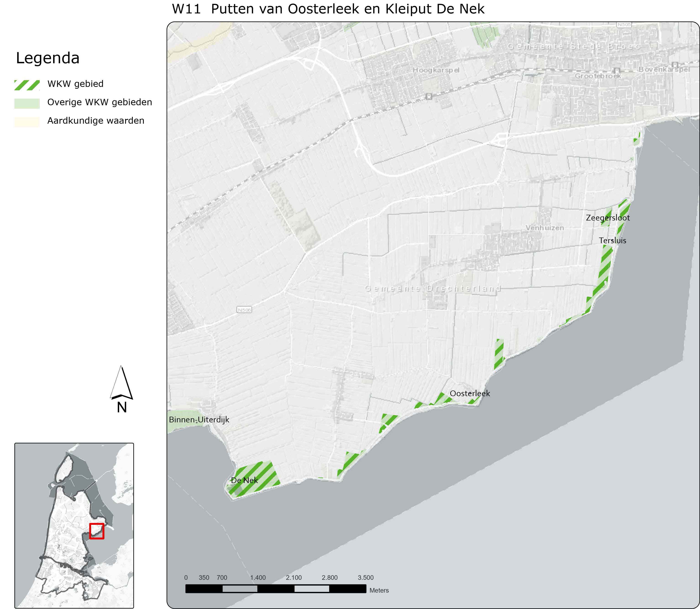
Task: Click the De Nek map label
Action: tap(244, 480)
